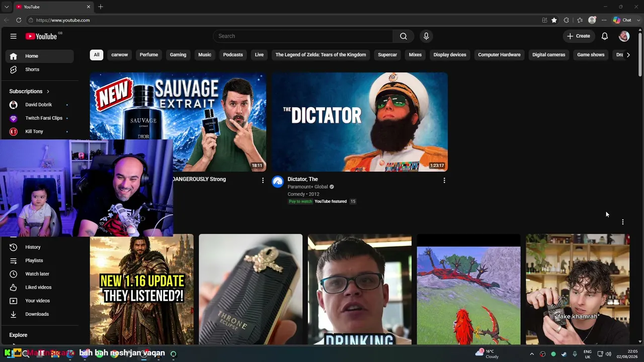
Task: Open the Sauvage Extrait video thumbnail
Action: point(178,122)
